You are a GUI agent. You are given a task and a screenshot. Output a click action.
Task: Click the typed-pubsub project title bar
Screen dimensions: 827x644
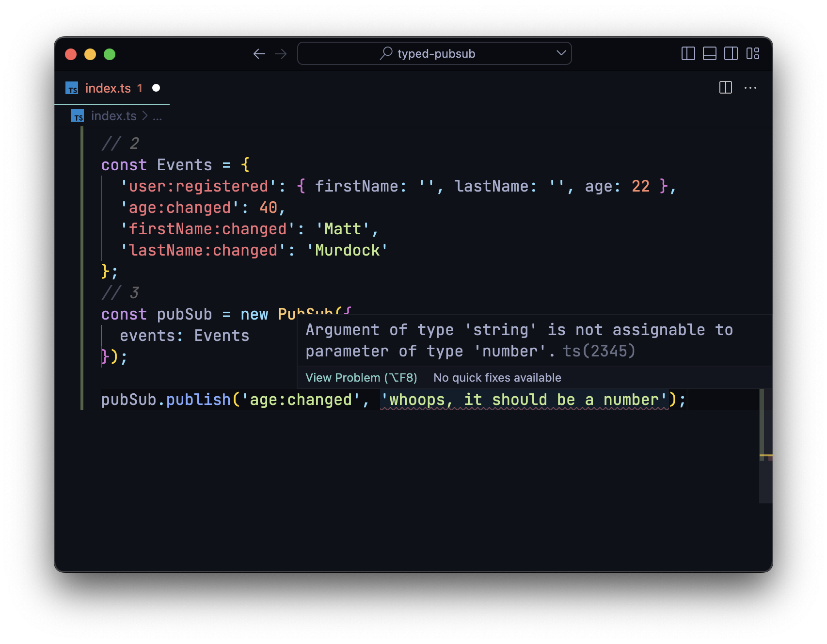point(435,53)
